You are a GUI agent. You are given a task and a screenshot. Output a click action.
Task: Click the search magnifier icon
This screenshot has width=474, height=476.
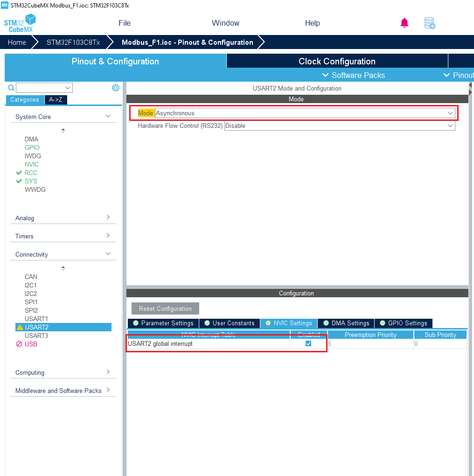(11, 88)
